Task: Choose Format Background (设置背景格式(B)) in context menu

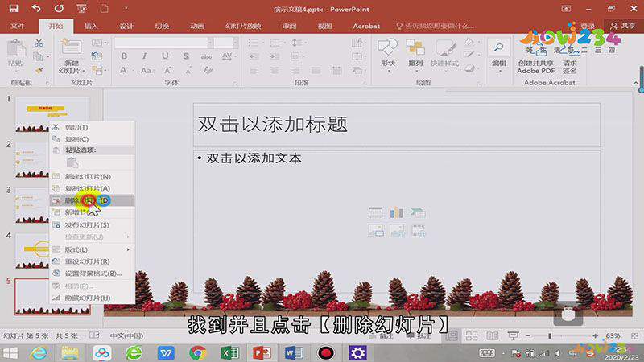Action: (92, 274)
